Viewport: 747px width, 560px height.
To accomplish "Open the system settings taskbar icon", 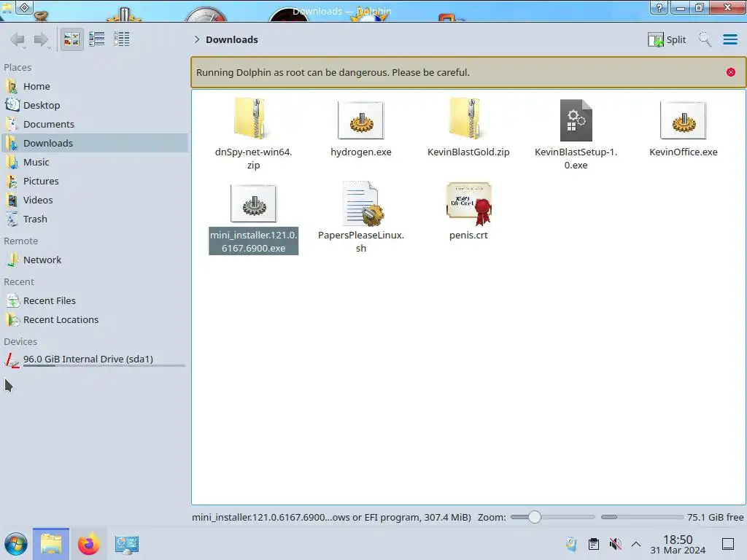I will [127, 544].
